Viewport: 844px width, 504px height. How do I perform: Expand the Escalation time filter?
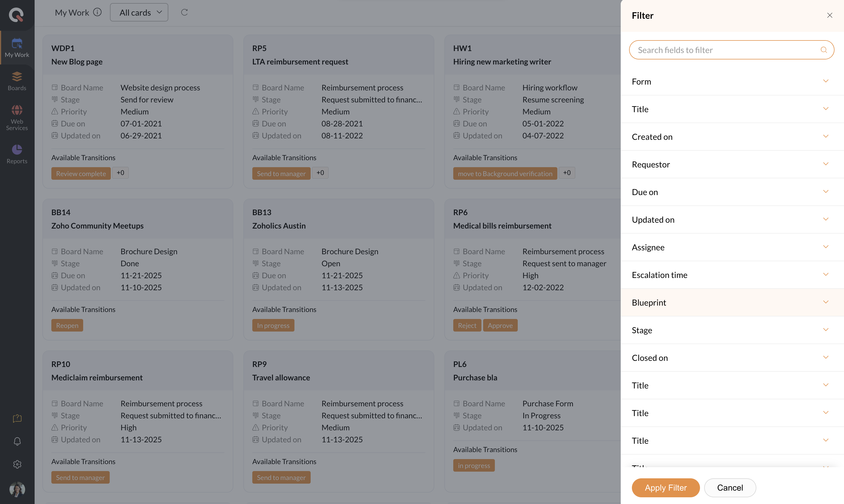point(732,275)
